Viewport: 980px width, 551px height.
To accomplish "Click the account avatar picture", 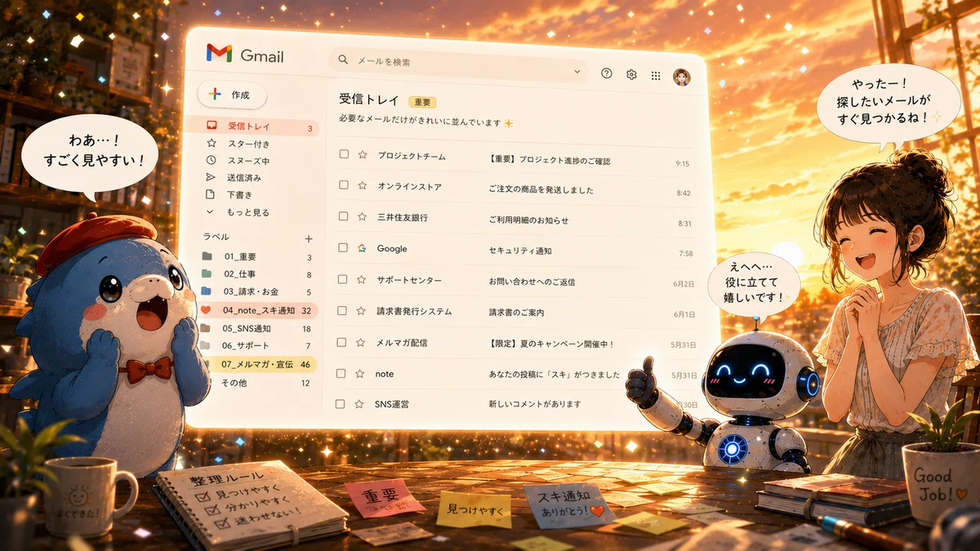I will tap(681, 77).
